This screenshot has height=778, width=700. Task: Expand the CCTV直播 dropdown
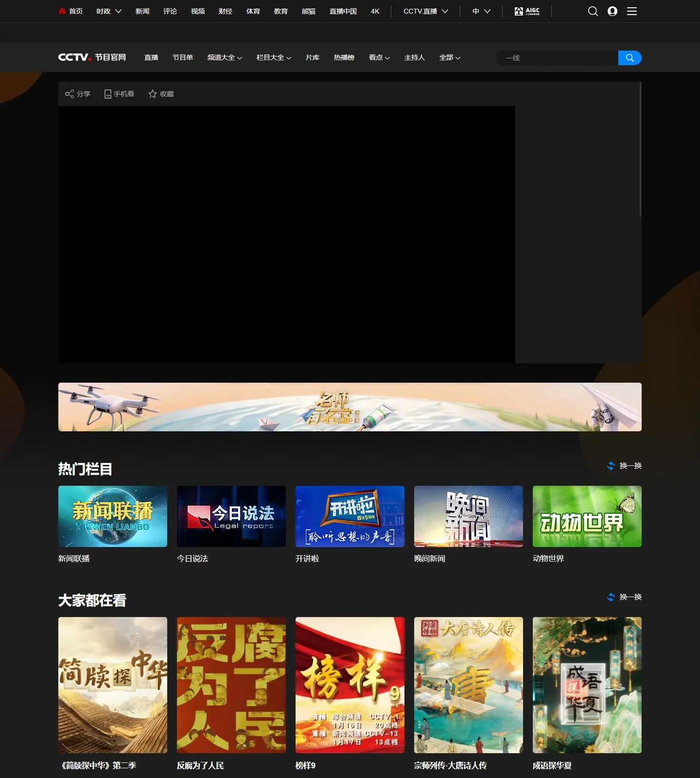click(x=426, y=11)
